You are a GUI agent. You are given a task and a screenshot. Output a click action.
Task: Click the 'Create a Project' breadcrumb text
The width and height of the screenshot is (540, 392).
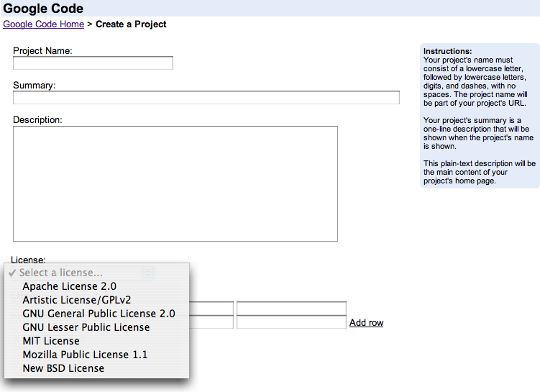click(131, 24)
